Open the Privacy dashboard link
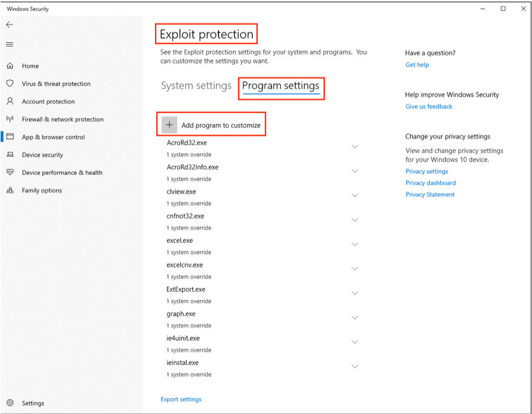 pyautogui.click(x=430, y=183)
